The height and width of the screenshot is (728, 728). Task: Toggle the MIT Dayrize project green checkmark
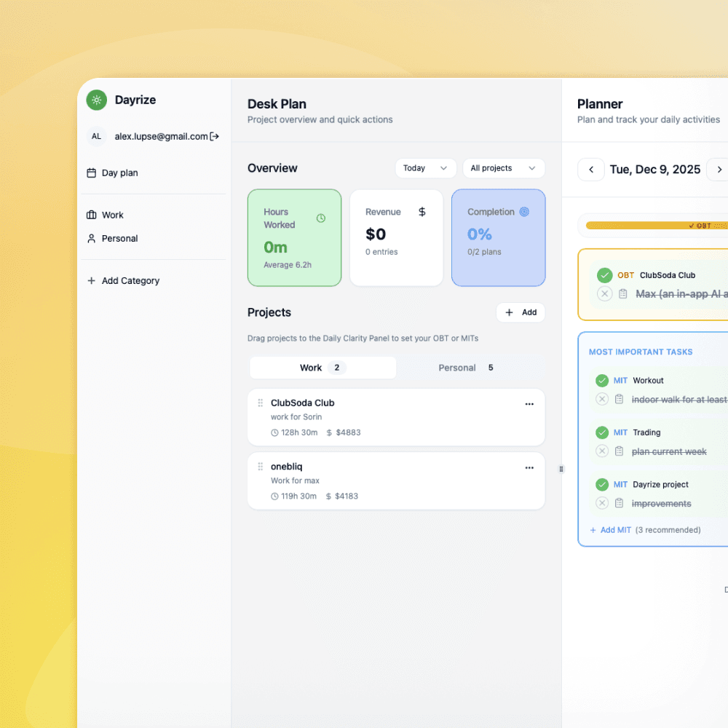tap(602, 485)
